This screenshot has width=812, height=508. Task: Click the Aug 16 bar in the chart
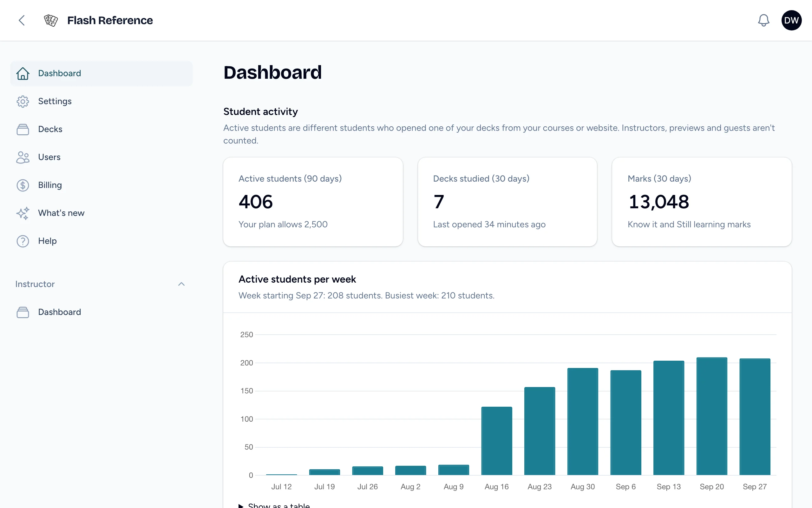[497, 441]
